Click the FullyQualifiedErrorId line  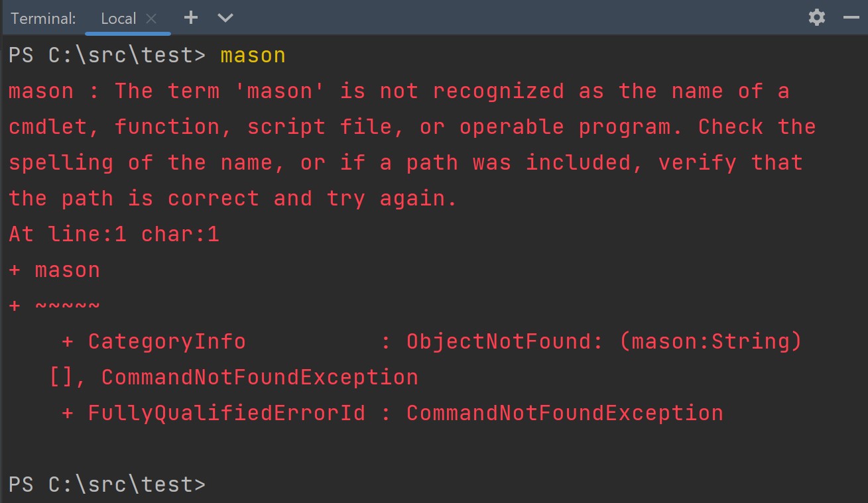[226, 412]
